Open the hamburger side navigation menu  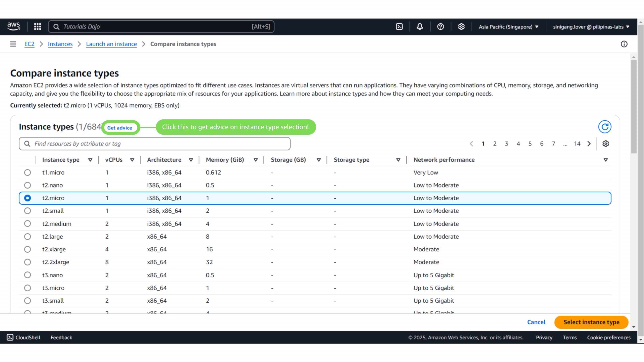click(13, 44)
